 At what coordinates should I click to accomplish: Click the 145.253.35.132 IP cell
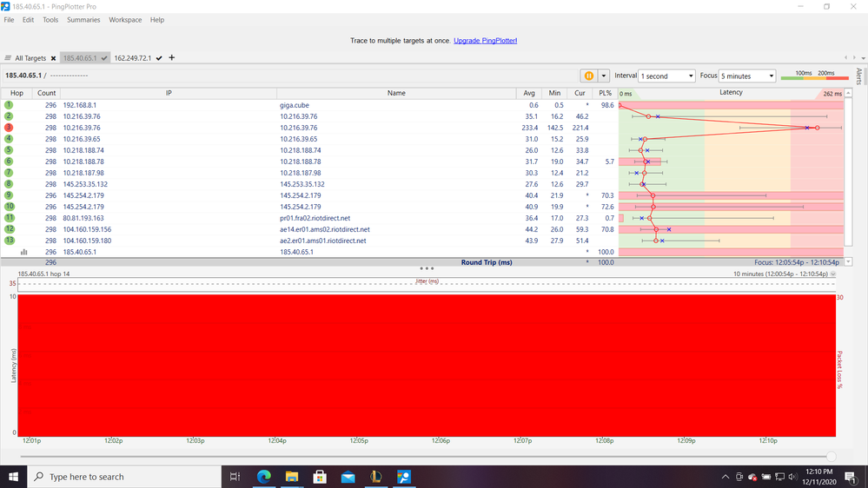pos(85,184)
